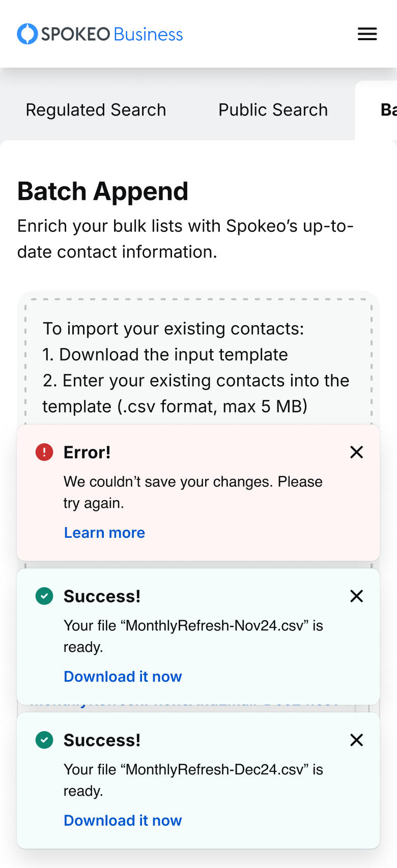Switch to Regulated Search tab
Image resolution: width=397 pixels, height=868 pixels.
tap(96, 110)
